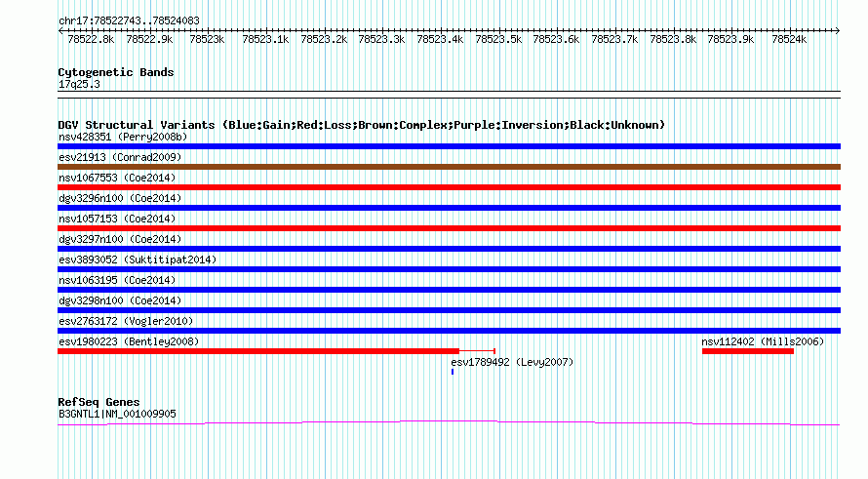Click label dgv3296n100 (Coe2014)
The width and height of the screenshot is (868, 479).
pos(120,198)
